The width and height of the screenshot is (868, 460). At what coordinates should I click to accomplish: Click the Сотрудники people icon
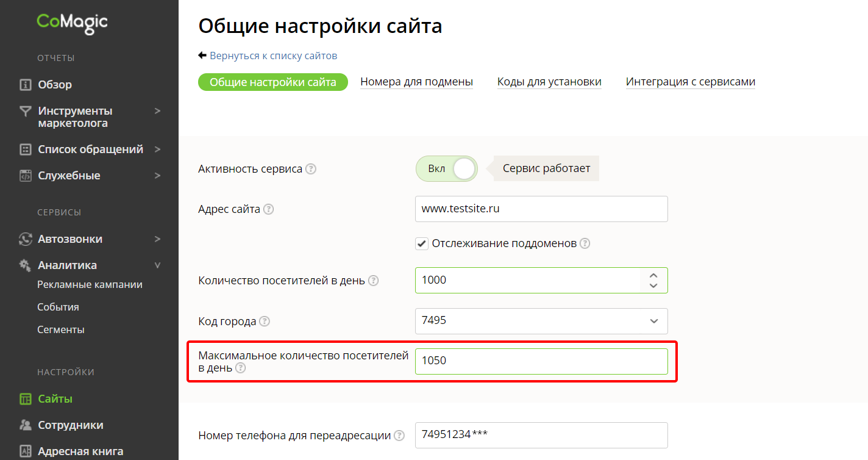click(x=25, y=425)
